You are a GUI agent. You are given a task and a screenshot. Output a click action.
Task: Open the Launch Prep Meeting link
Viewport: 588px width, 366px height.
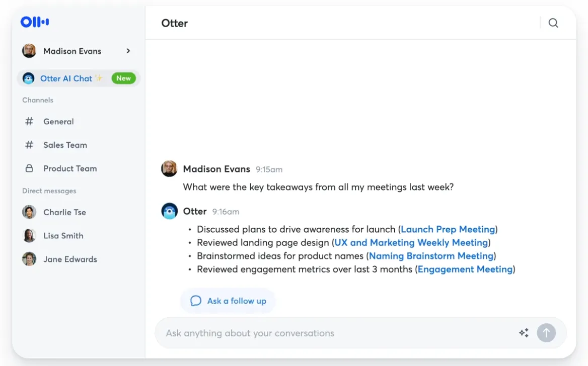pyautogui.click(x=448, y=229)
